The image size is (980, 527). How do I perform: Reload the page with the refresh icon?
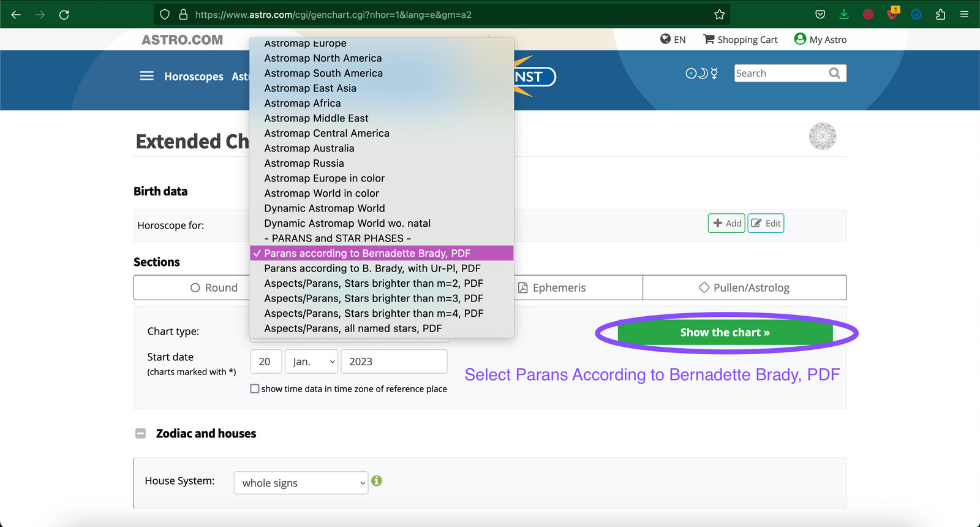(64, 15)
